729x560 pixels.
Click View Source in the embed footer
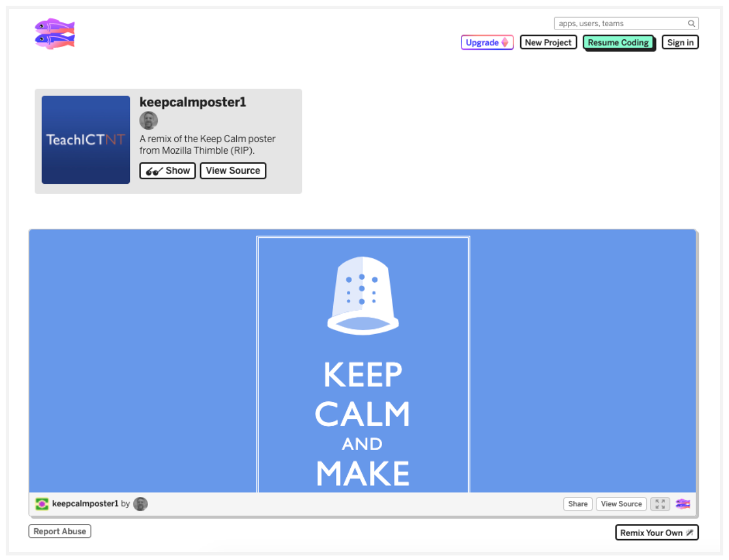(621, 504)
